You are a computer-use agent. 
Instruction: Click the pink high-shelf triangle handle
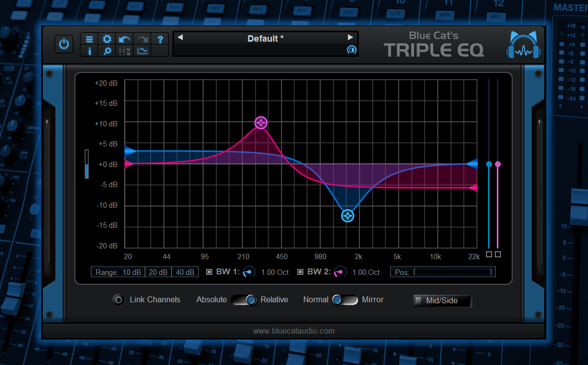tap(473, 188)
